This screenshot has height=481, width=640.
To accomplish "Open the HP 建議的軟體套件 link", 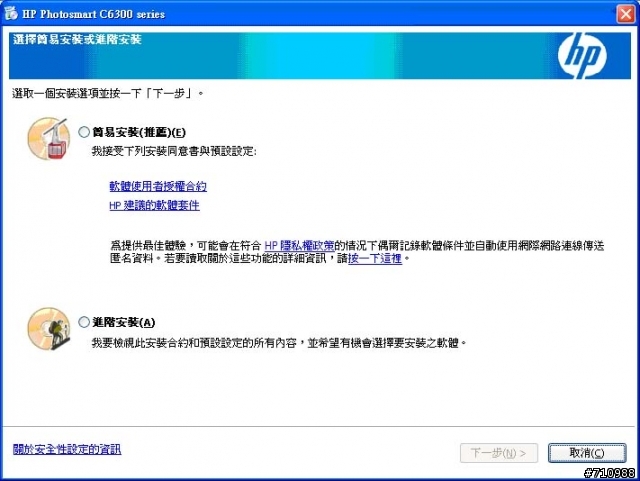I will pyautogui.click(x=154, y=205).
